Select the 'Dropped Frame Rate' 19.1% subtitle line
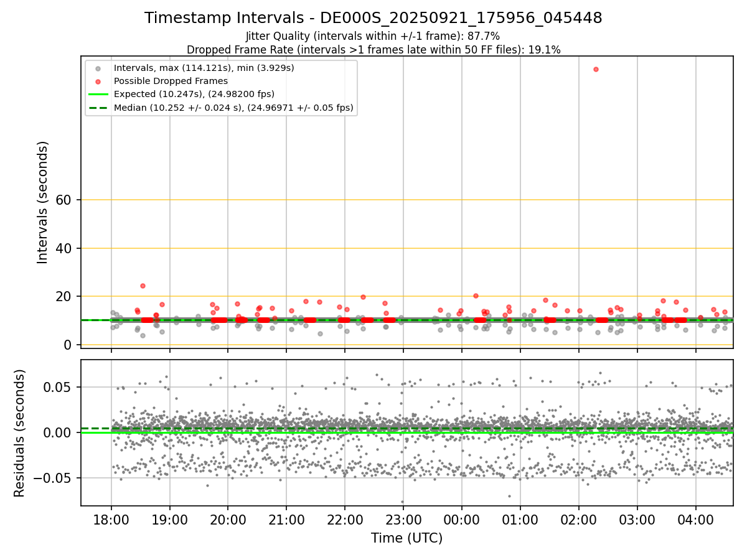 pyautogui.click(x=374, y=50)
